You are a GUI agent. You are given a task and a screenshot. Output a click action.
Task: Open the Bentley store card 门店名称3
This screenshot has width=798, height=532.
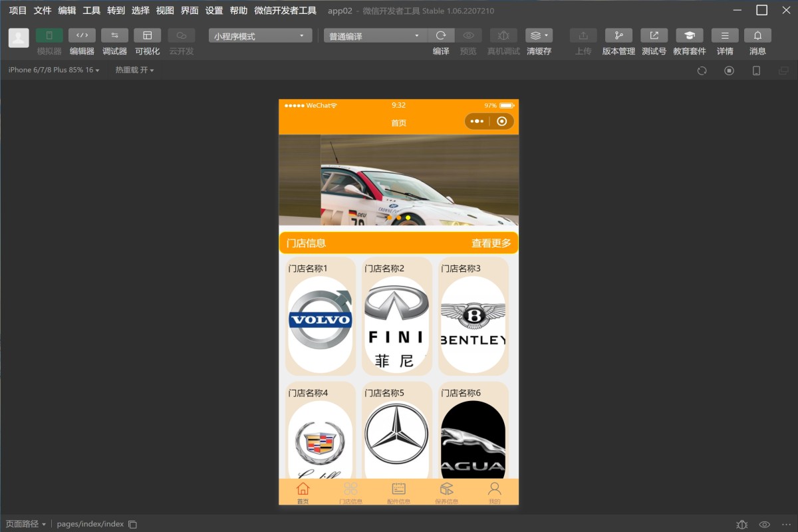coord(473,317)
